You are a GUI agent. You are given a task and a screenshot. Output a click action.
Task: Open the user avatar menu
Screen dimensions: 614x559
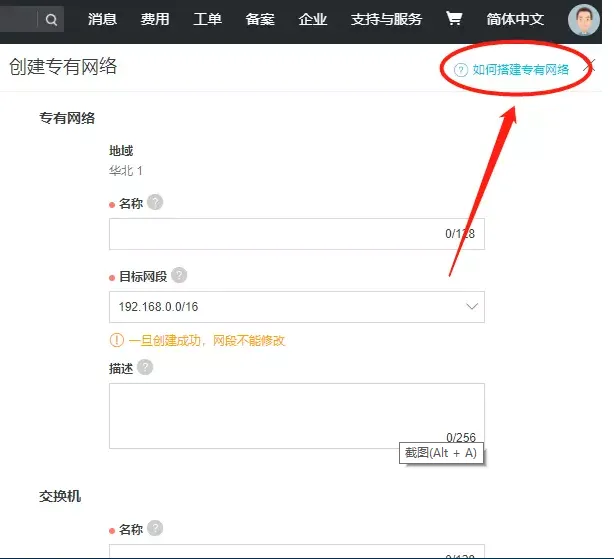click(583, 20)
